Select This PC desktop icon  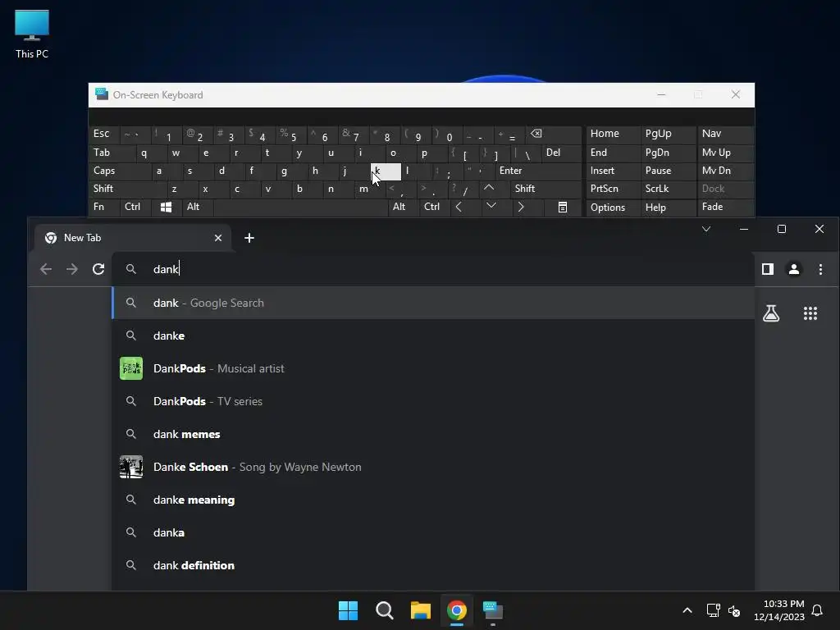click(x=32, y=34)
